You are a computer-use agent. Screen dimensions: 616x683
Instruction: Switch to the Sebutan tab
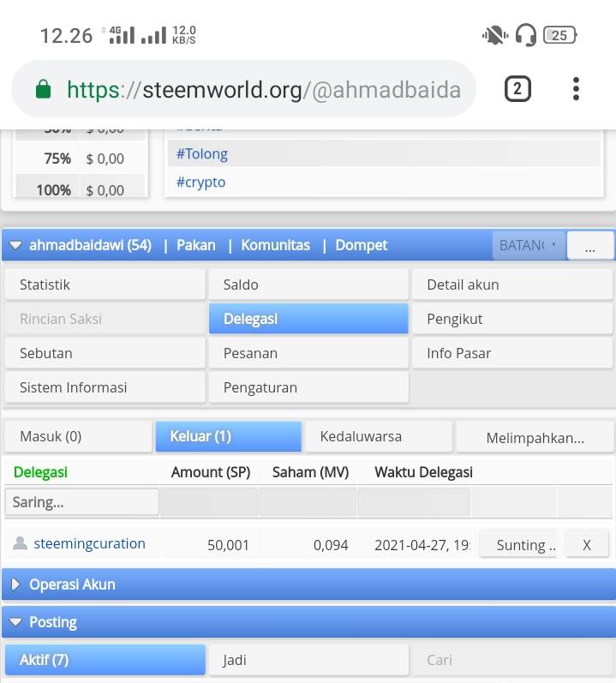pos(105,353)
